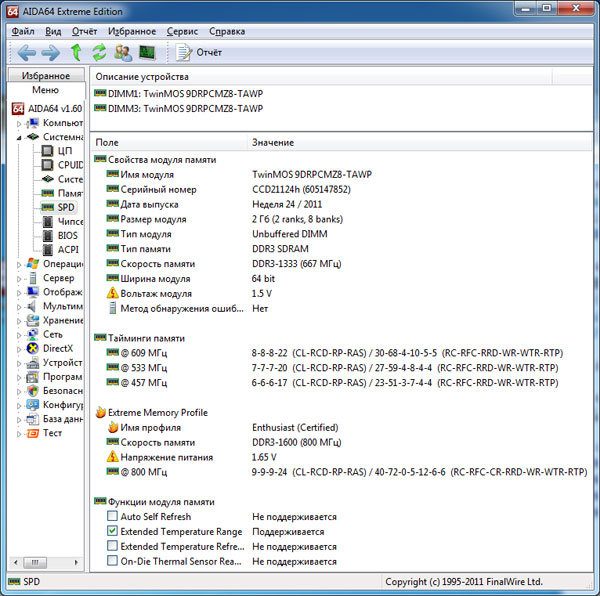
Task: Click the green Up level arrow icon
Action: click(76, 52)
